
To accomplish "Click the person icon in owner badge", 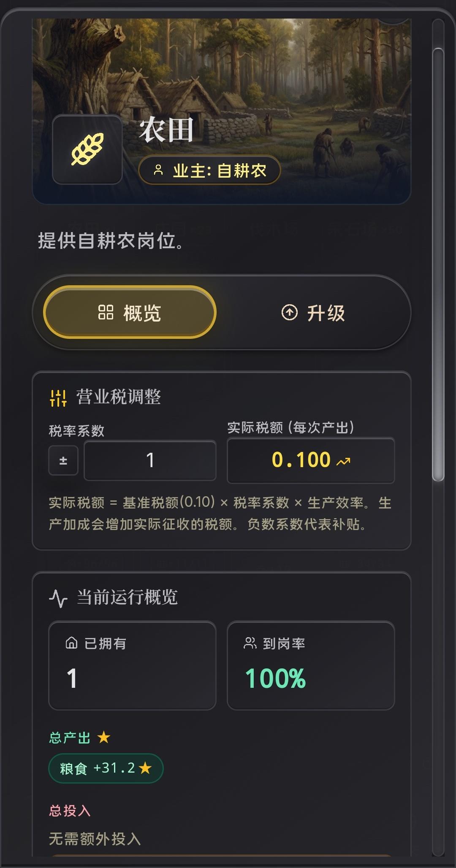I will coord(158,170).
